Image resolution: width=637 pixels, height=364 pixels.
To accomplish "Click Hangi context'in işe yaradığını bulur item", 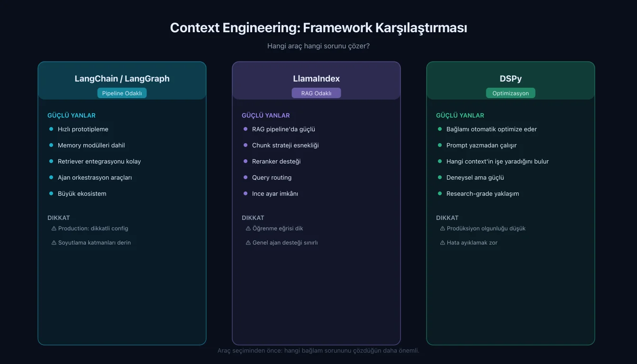I will point(498,162).
